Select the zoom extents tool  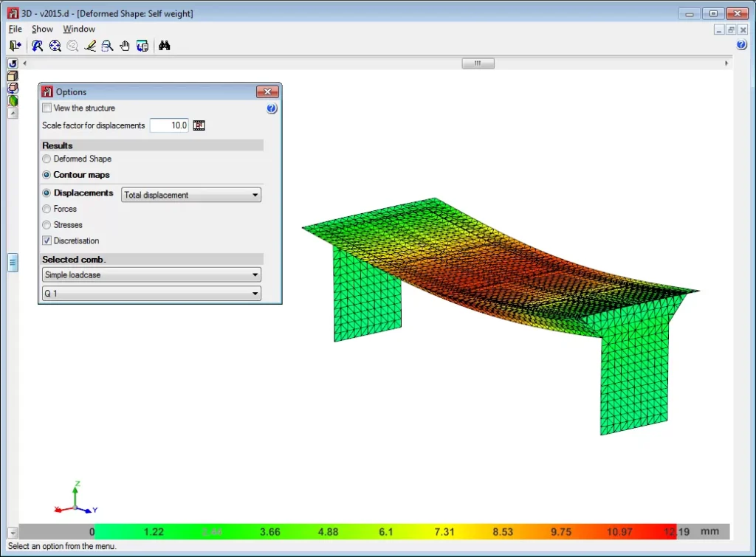(x=55, y=46)
